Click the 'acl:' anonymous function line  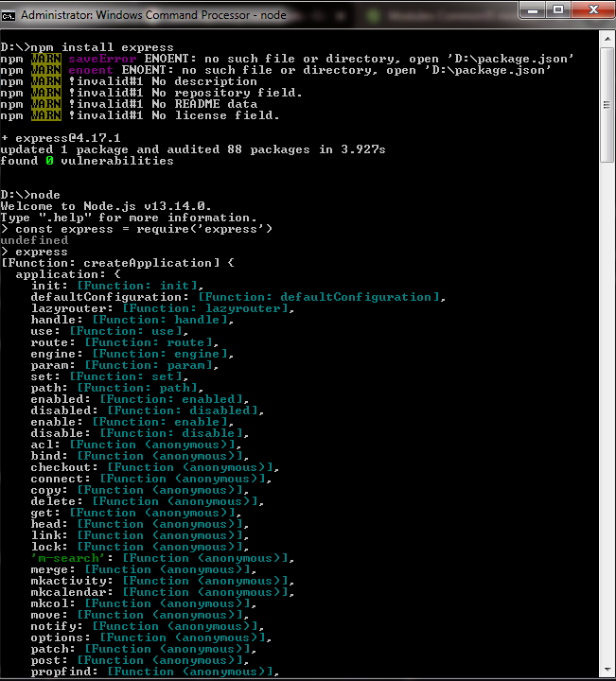tap(136, 445)
